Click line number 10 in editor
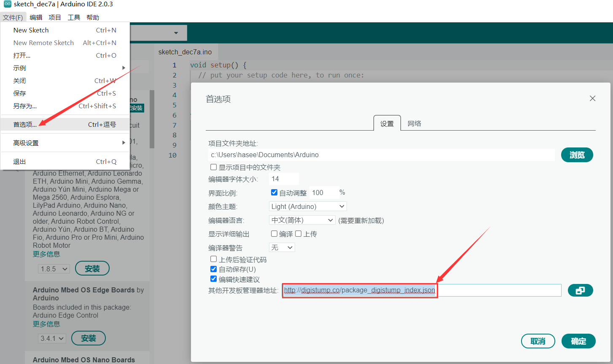This screenshot has width=613, height=364. [172, 155]
